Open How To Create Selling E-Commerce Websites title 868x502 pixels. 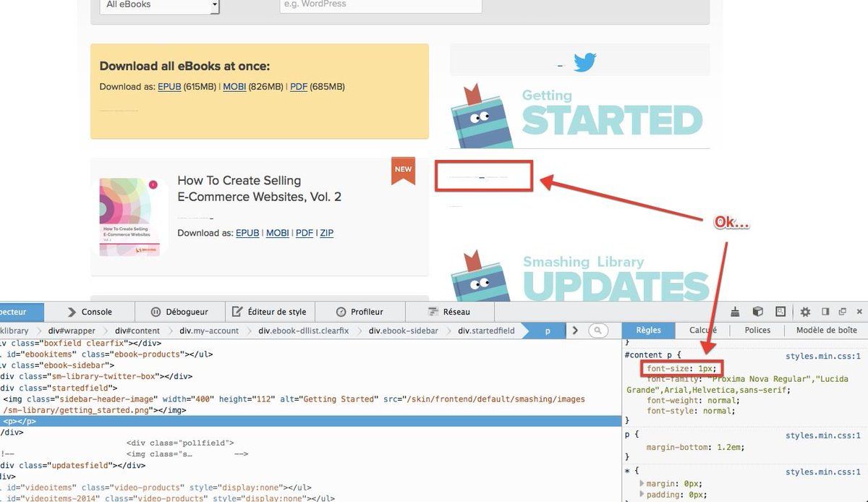(259, 189)
